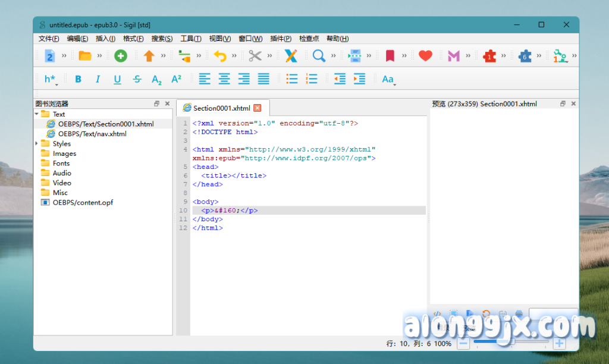Image resolution: width=609 pixels, height=364 pixels.
Task: Select the Section0001.xhtml editor tab
Action: 216,108
